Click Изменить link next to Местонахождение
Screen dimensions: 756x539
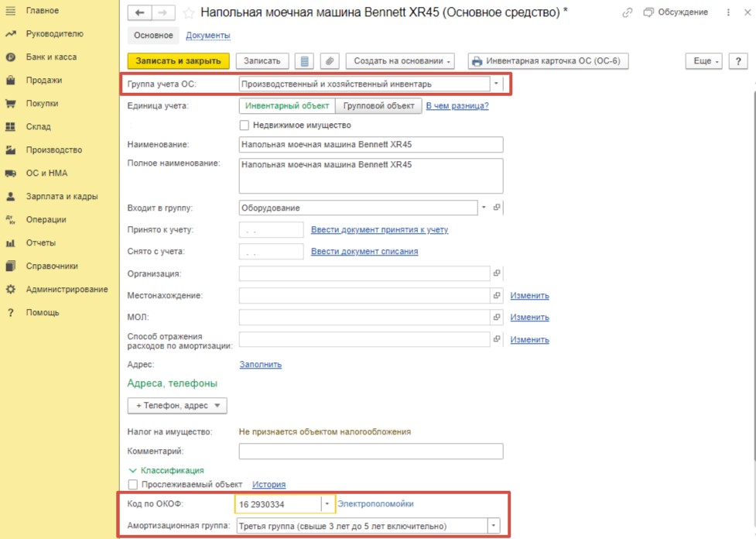pos(530,295)
